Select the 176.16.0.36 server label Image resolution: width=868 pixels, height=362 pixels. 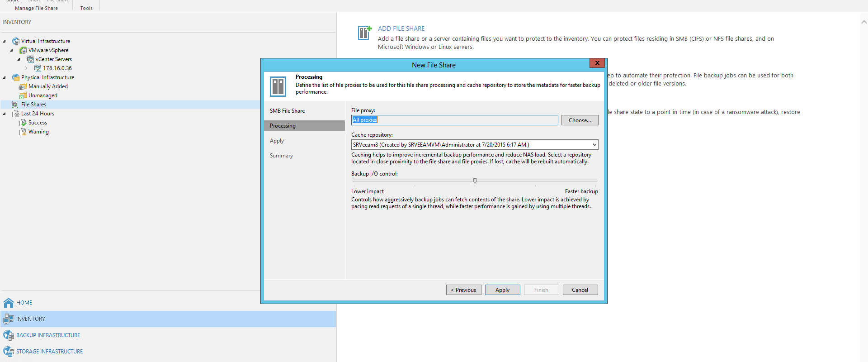click(x=57, y=68)
